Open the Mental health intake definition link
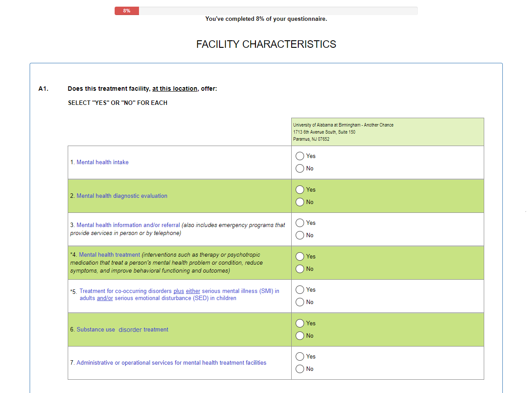The height and width of the screenshot is (393, 532). click(102, 162)
